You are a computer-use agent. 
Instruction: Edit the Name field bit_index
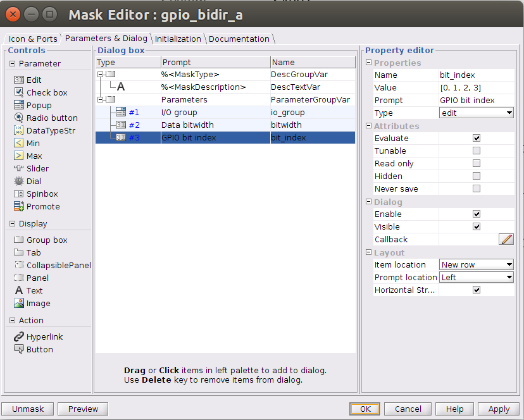pos(477,75)
